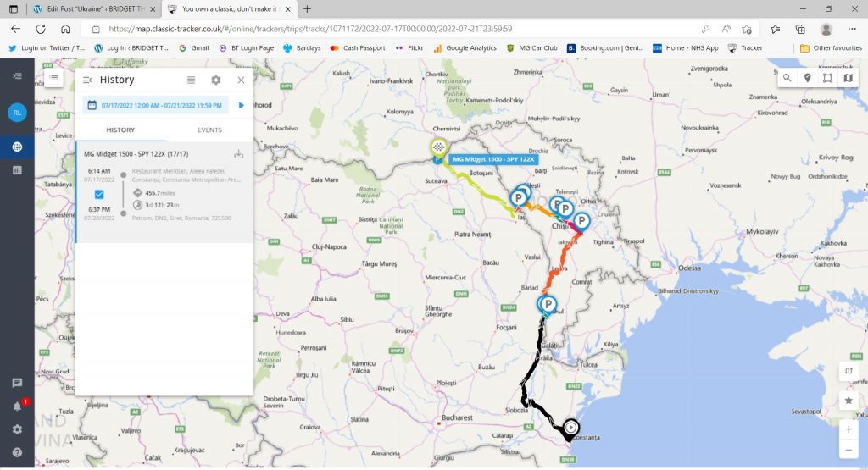Click the parking marker near Cahul

coord(548,304)
